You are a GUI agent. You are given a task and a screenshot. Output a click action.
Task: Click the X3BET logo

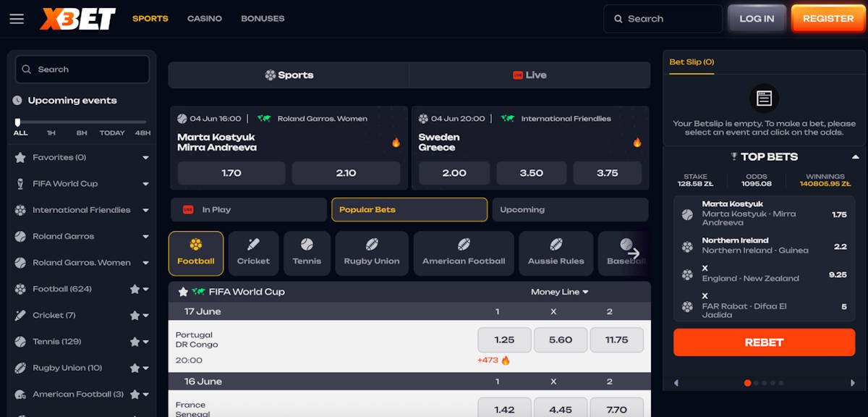tap(78, 19)
